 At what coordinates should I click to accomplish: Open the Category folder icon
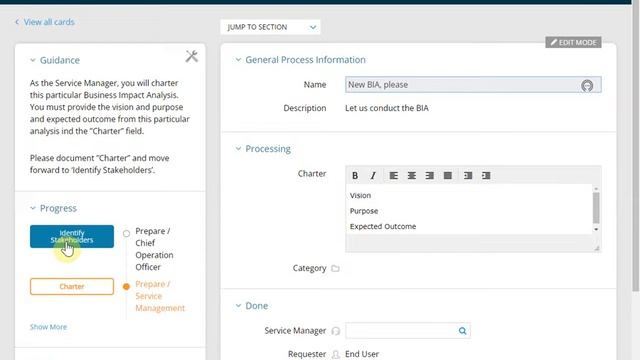(x=335, y=268)
